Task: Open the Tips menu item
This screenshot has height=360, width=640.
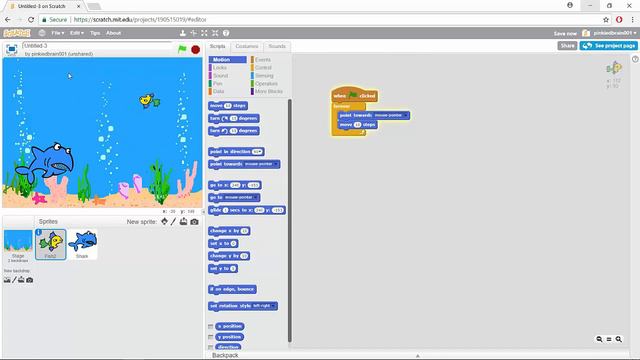Action: point(95,33)
